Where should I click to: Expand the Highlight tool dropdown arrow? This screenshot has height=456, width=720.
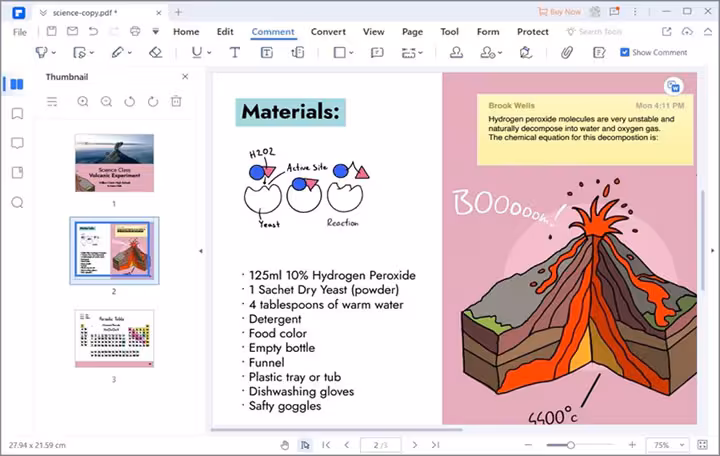click(x=54, y=53)
